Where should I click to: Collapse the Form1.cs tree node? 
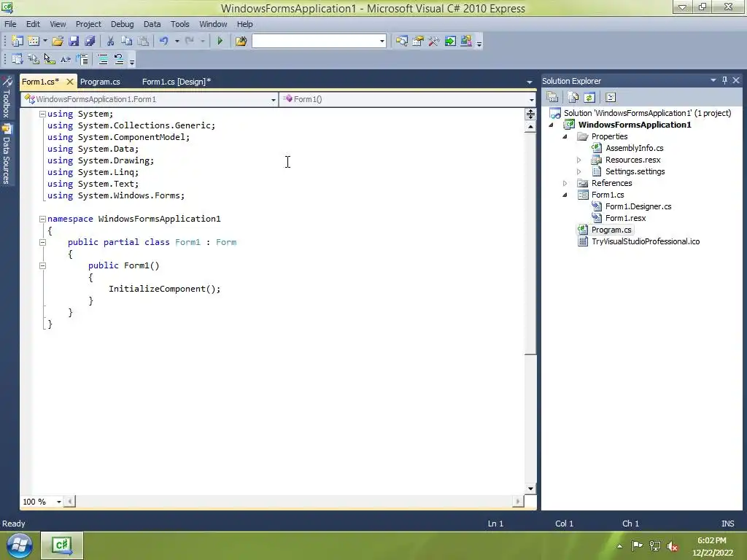point(565,195)
